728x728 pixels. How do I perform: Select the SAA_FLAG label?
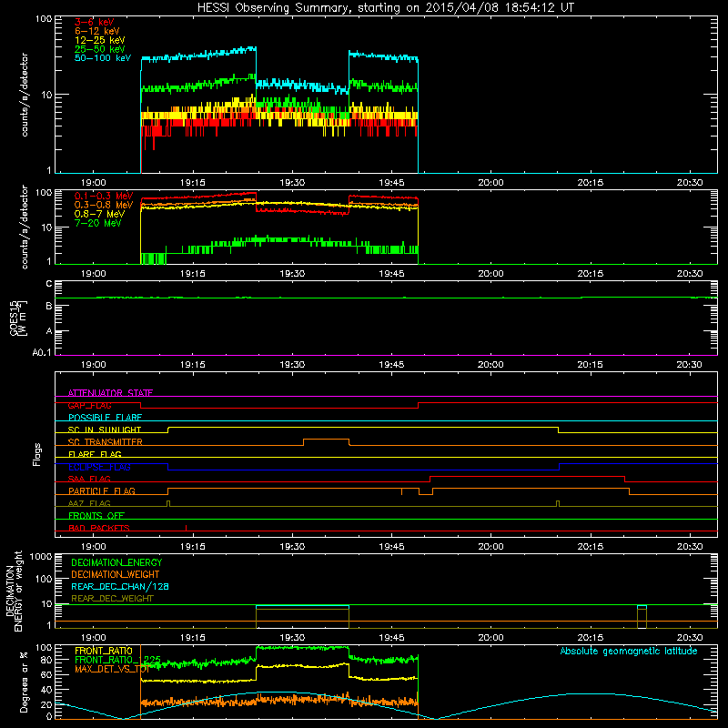coord(89,479)
